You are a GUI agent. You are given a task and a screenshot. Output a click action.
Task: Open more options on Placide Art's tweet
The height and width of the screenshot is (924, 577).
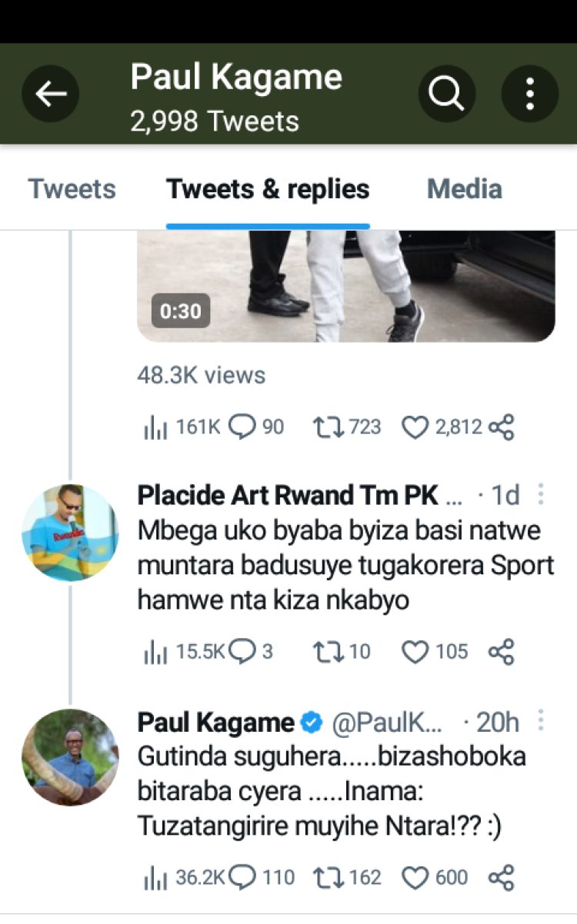point(541,494)
